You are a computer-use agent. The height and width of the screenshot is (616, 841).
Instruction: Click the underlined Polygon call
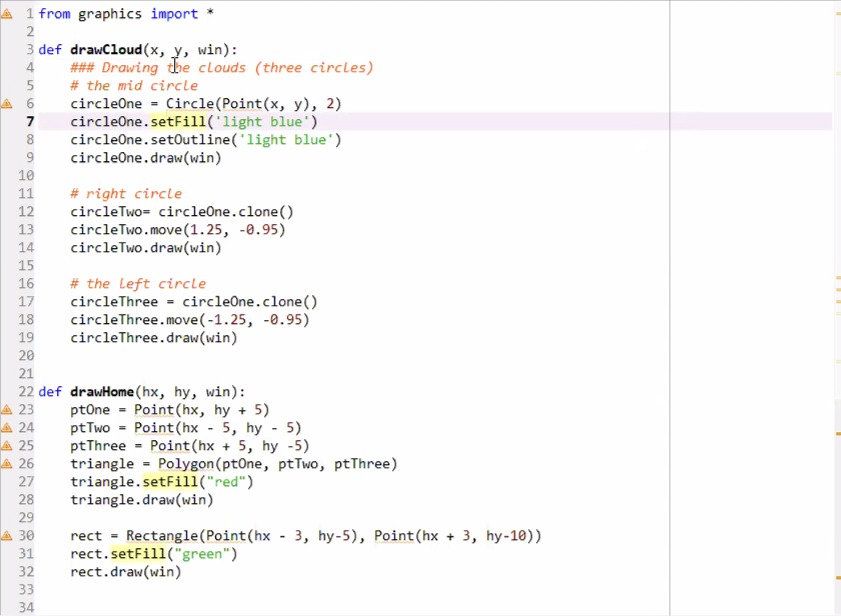coord(186,464)
